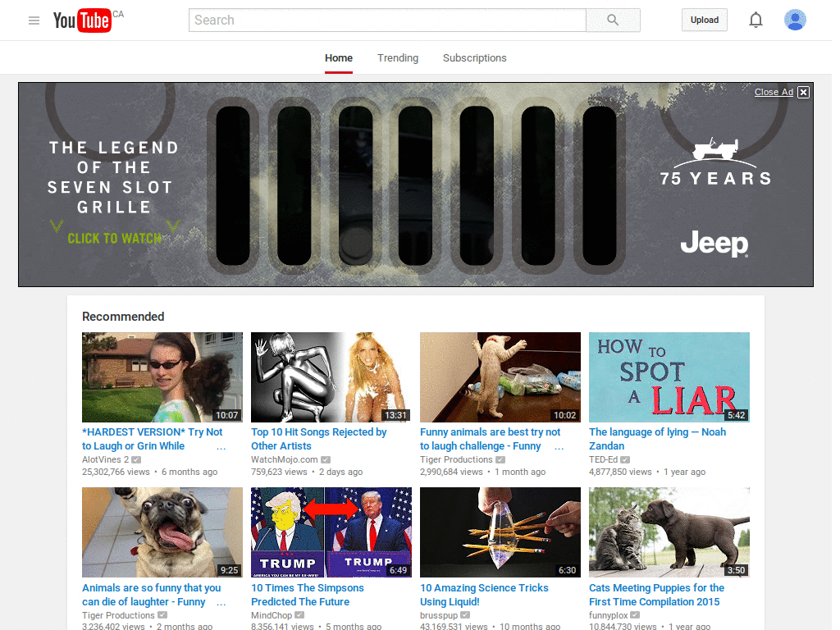Open the Simpsons Trump thumbnail
The height and width of the screenshot is (630, 840).
[331, 532]
